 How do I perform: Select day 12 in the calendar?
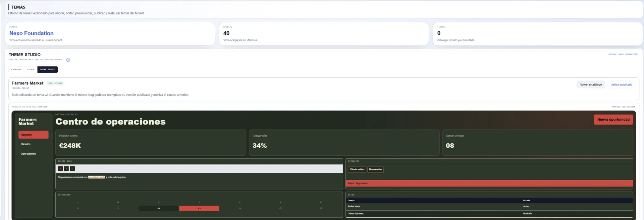[x=159, y=209]
